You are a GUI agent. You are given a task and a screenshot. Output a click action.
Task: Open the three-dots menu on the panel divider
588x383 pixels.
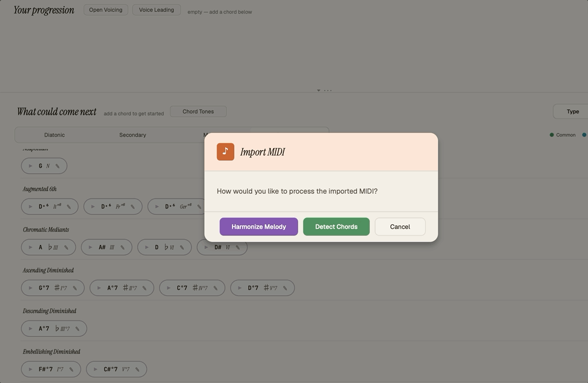tap(328, 90)
